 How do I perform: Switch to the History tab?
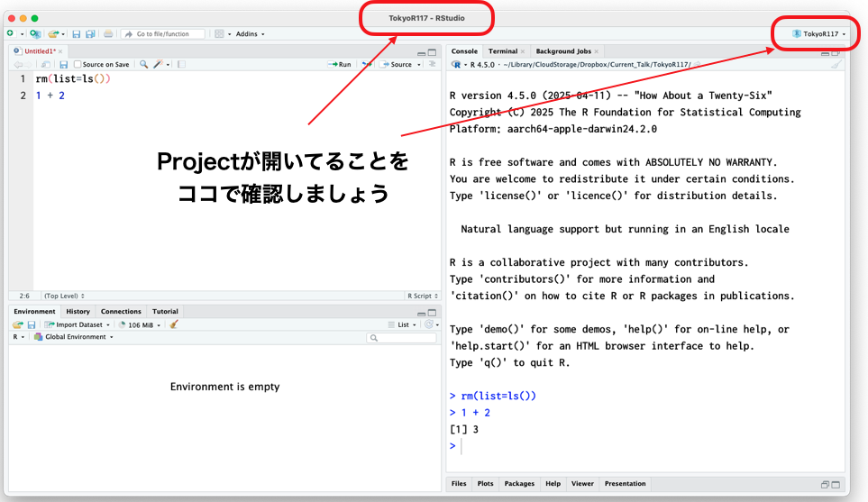pyautogui.click(x=78, y=311)
